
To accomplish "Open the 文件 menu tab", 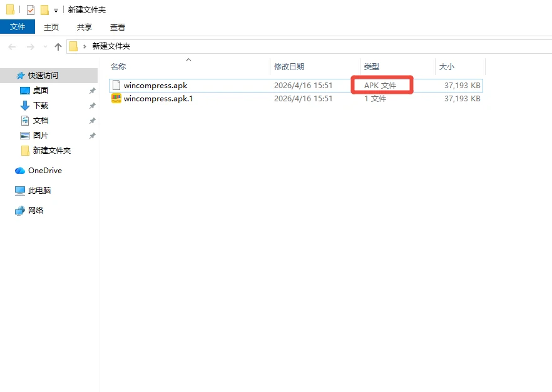I will tap(18, 27).
